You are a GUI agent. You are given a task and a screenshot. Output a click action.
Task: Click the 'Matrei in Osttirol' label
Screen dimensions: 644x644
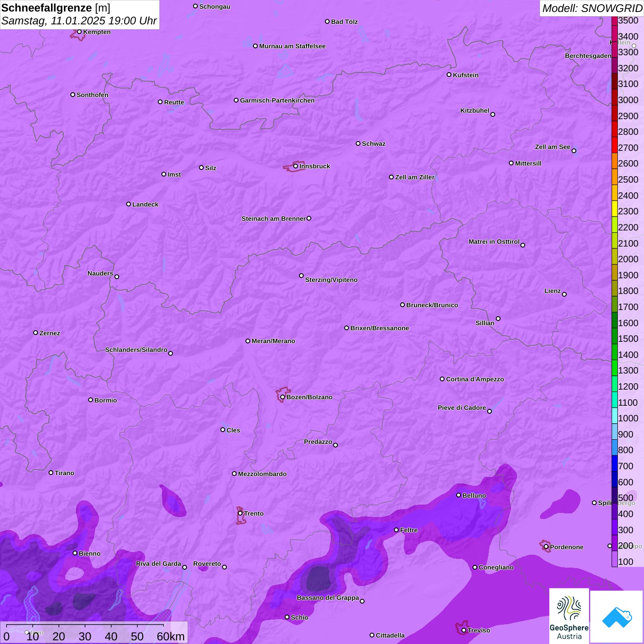(494, 241)
